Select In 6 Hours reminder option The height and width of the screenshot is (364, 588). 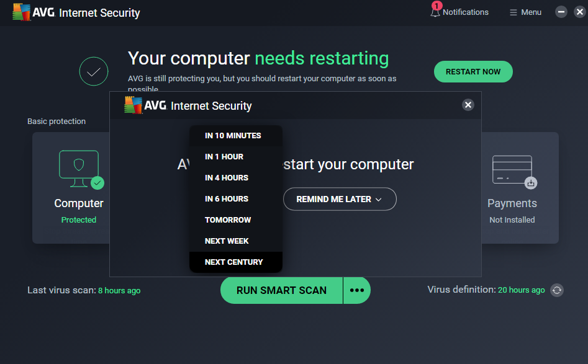point(227,199)
